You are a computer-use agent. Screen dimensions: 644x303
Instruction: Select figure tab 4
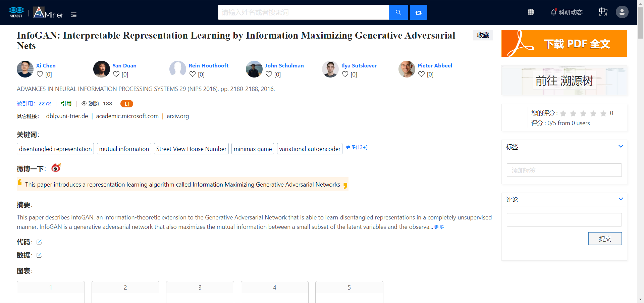point(275,288)
